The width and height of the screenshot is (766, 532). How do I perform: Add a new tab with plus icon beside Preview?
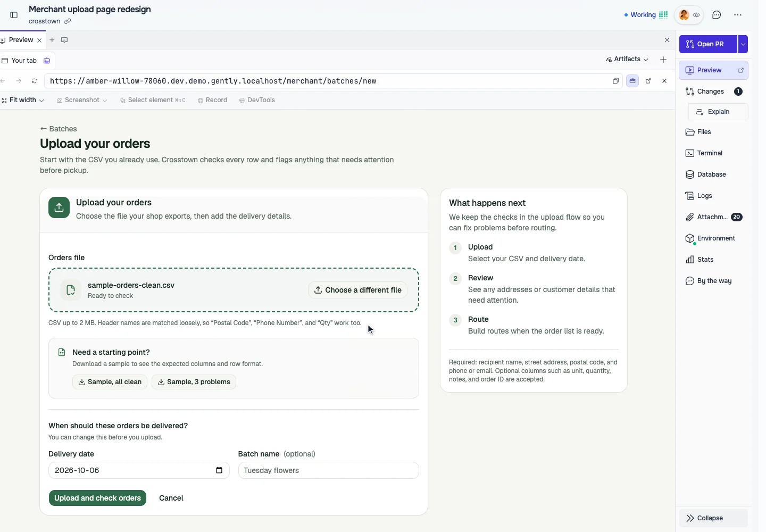[x=52, y=40]
